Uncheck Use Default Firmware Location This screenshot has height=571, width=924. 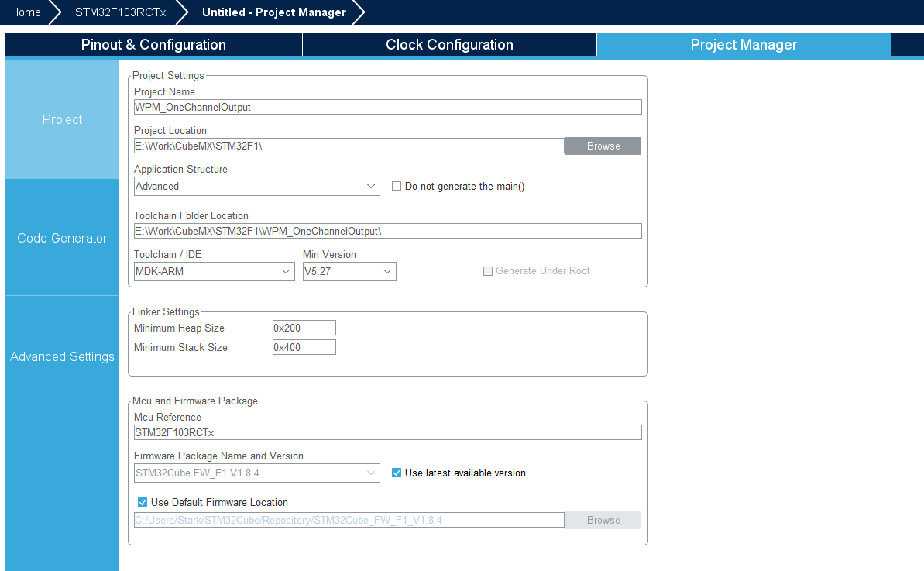tap(143, 503)
